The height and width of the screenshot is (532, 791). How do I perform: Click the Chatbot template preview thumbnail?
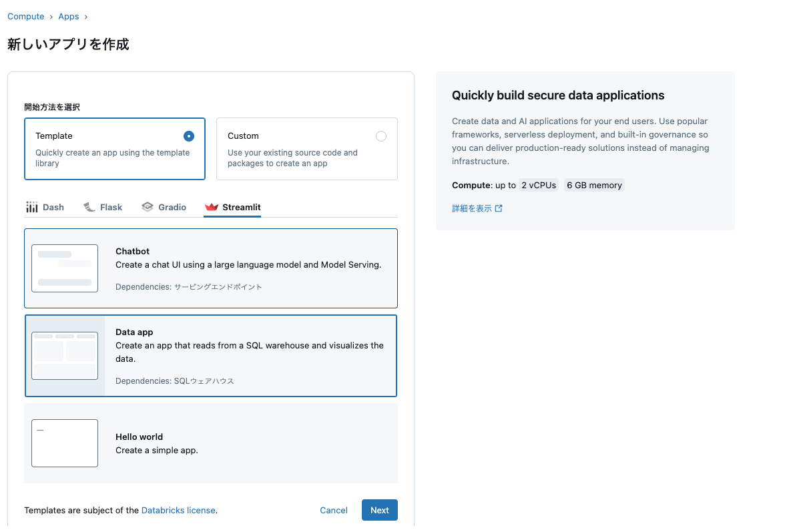[x=65, y=268]
